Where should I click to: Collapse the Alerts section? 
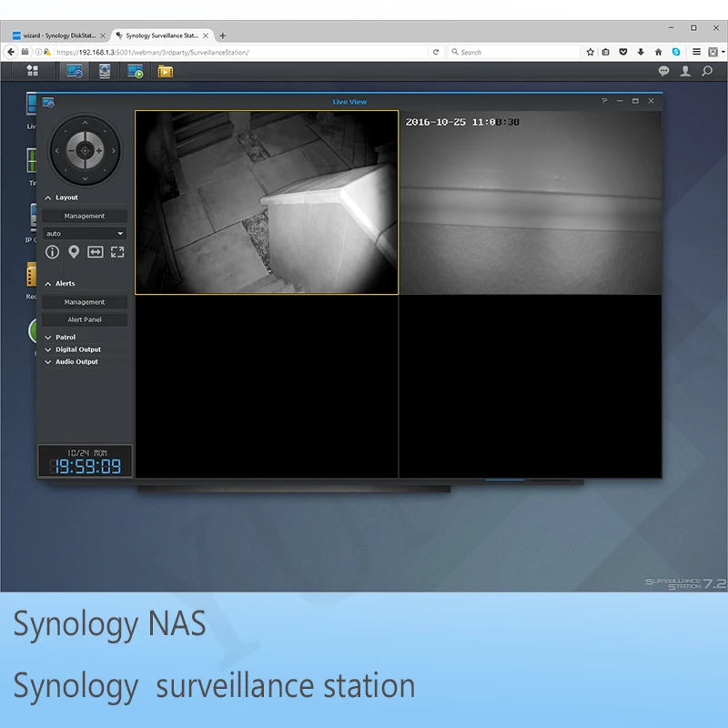click(48, 284)
